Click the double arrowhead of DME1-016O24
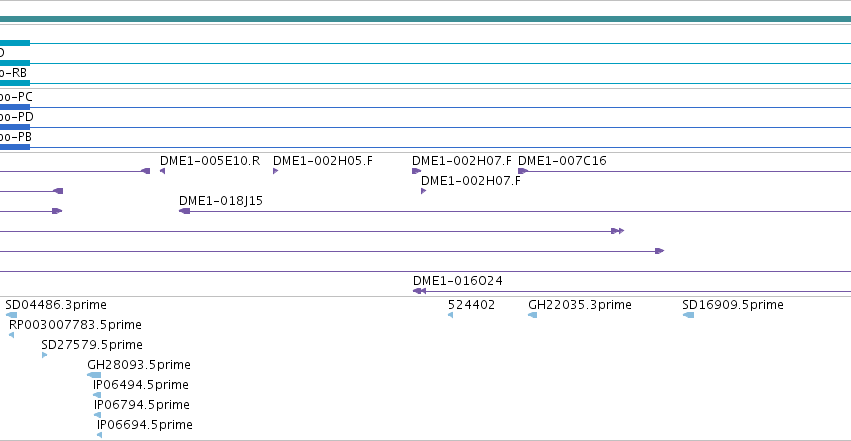 coord(419,291)
